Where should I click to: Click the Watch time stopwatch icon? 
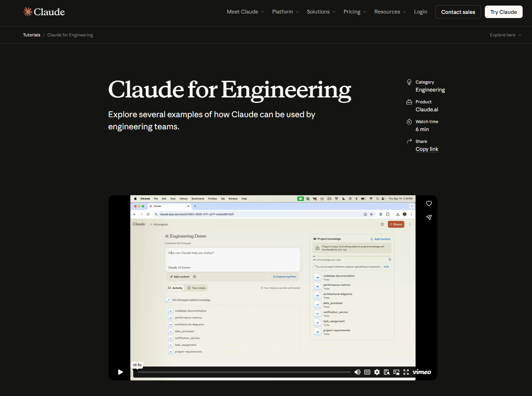point(409,122)
